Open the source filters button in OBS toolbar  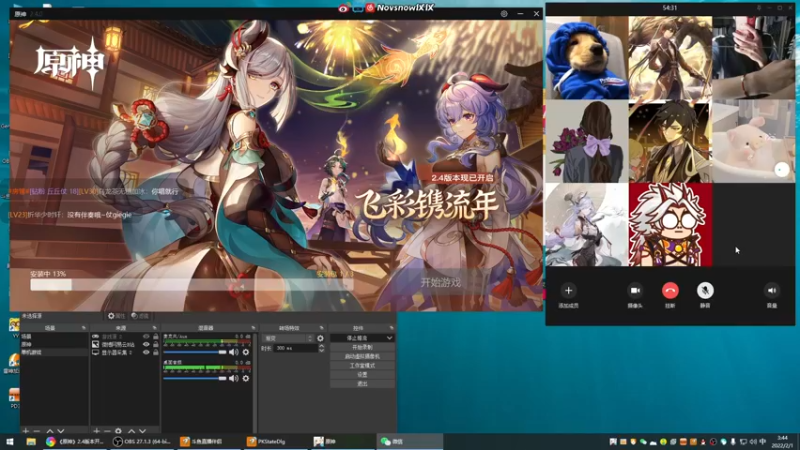point(140,316)
